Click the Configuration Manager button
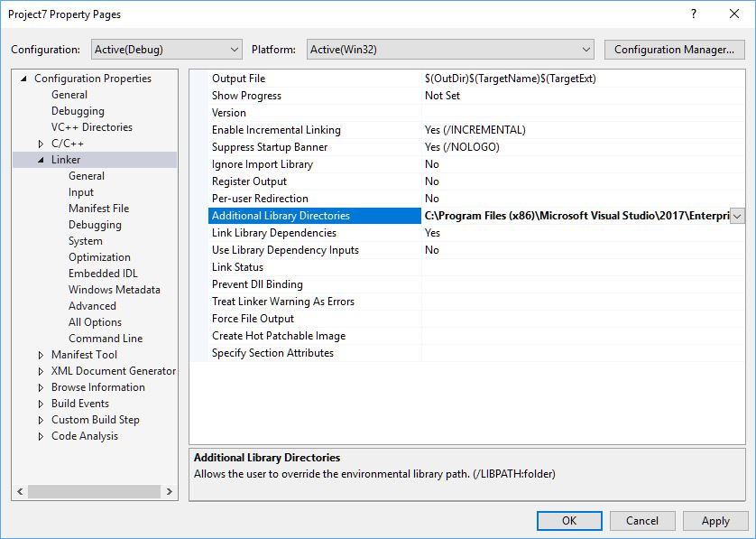Image resolution: width=756 pixels, height=539 pixels. pos(674,49)
